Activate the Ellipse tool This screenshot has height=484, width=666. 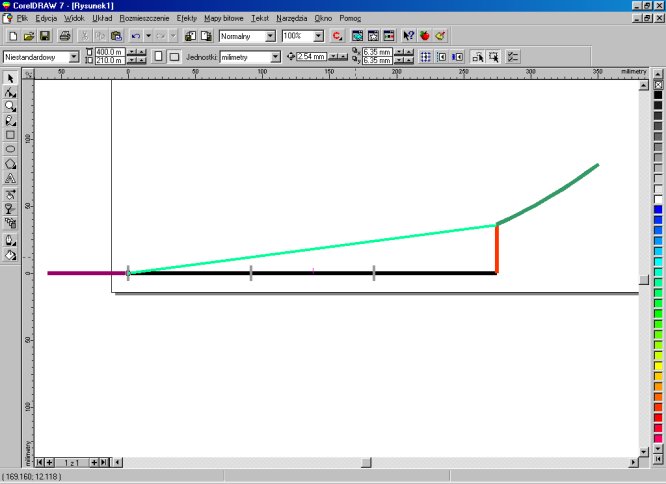click(x=10, y=149)
